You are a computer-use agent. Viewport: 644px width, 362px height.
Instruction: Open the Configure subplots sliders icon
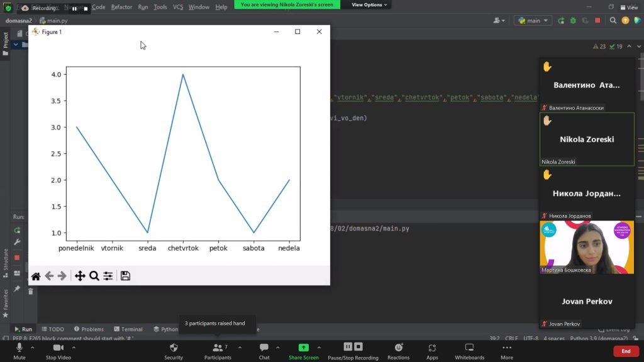tap(108, 276)
